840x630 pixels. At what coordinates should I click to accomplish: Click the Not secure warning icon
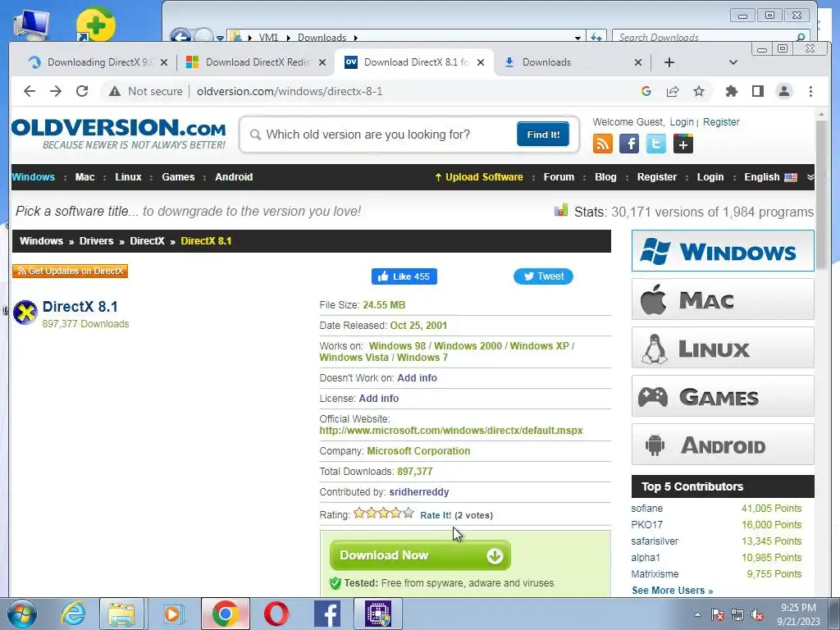(x=115, y=92)
